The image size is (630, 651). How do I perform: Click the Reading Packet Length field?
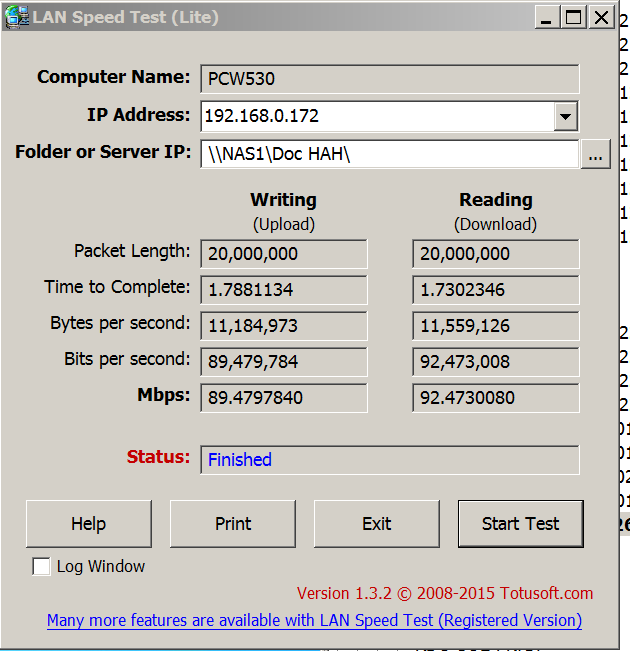(495, 254)
